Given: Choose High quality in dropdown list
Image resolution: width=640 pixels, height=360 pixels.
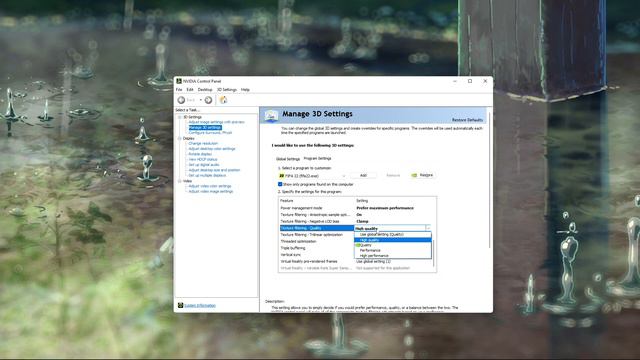Looking at the screenshot, I should pyautogui.click(x=392, y=240).
